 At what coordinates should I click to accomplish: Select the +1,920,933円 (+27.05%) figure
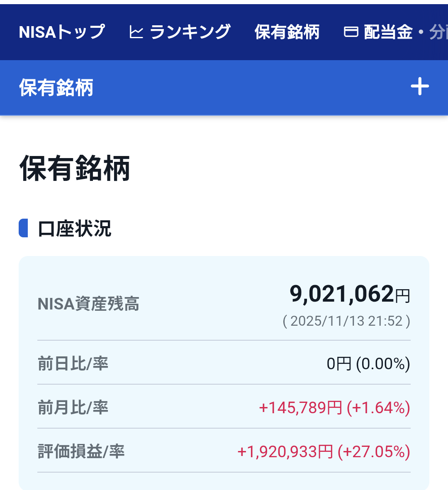coord(324,451)
